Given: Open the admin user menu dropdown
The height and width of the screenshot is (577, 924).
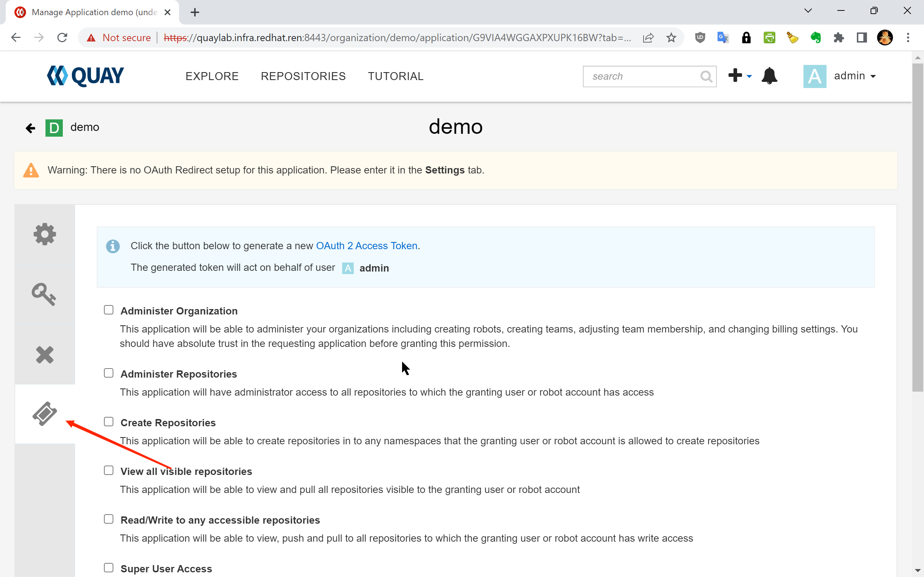Looking at the screenshot, I should (854, 76).
